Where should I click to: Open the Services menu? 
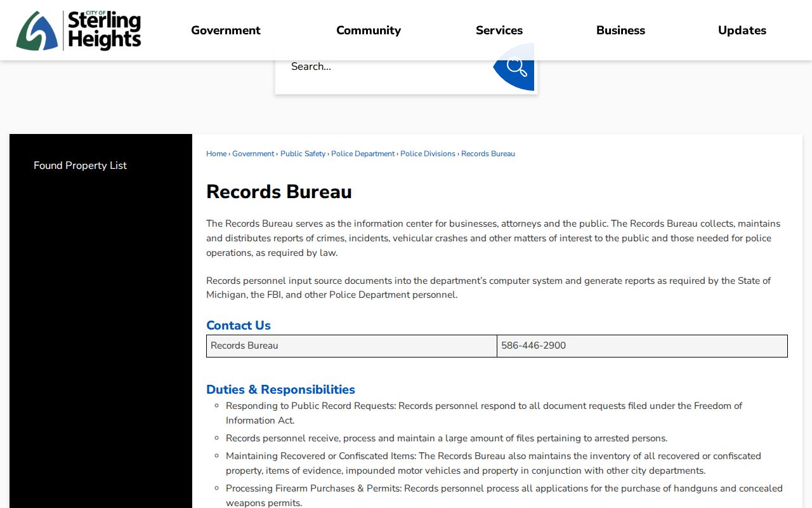click(x=499, y=30)
